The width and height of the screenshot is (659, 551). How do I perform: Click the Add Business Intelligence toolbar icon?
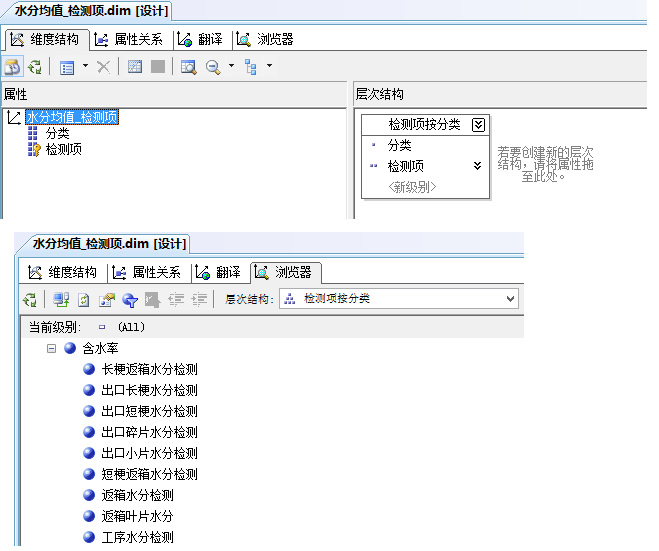pyautogui.click(x=12, y=66)
